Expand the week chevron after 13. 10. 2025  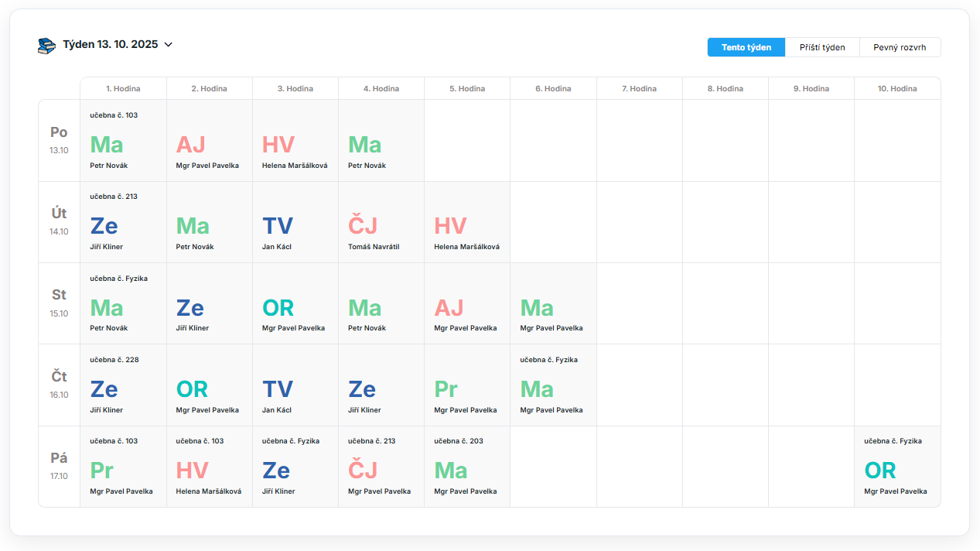point(169,45)
